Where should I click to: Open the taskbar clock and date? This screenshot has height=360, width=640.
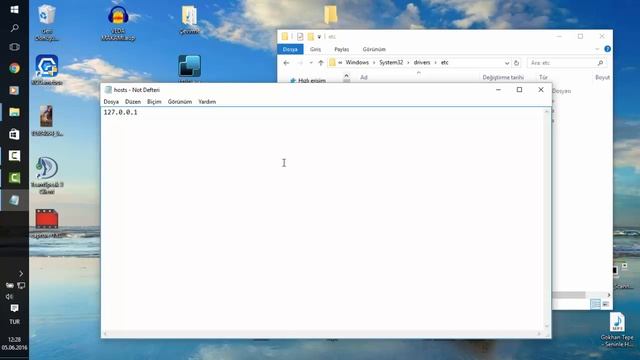point(14,343)
